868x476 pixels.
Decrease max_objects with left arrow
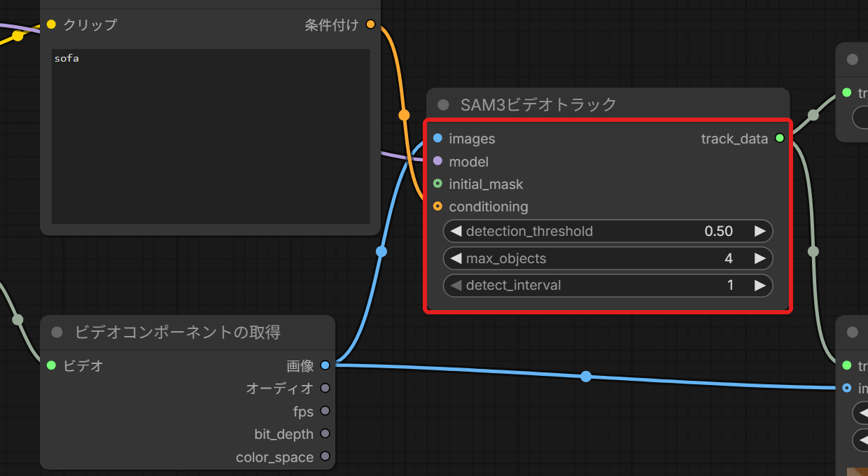click(x=456, y=258)
